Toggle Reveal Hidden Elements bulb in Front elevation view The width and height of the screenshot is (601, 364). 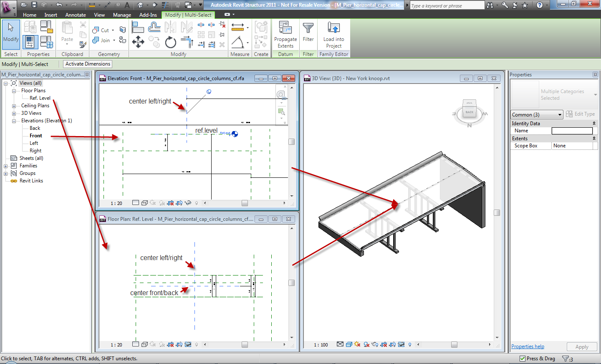tap(197, 203)
